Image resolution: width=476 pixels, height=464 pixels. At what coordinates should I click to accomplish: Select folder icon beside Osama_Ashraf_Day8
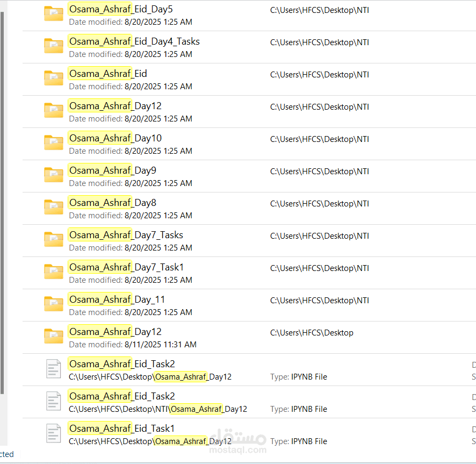53,207
